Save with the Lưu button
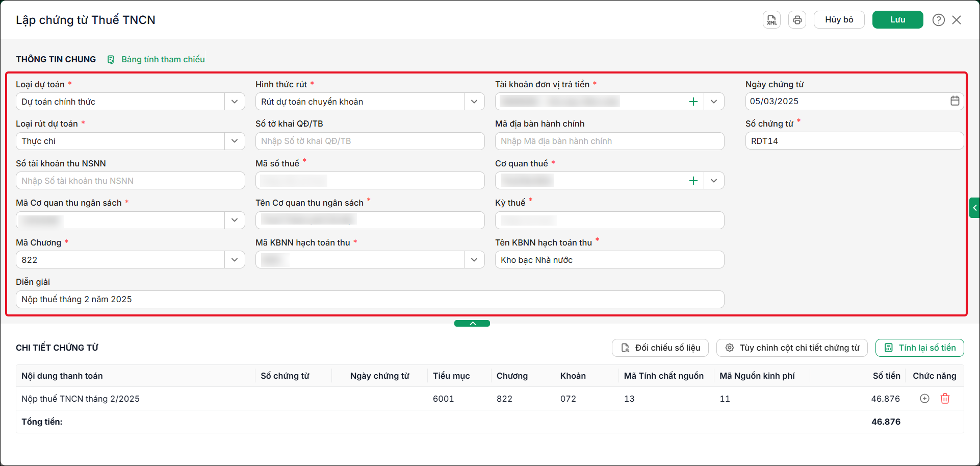 coord(897,20)
